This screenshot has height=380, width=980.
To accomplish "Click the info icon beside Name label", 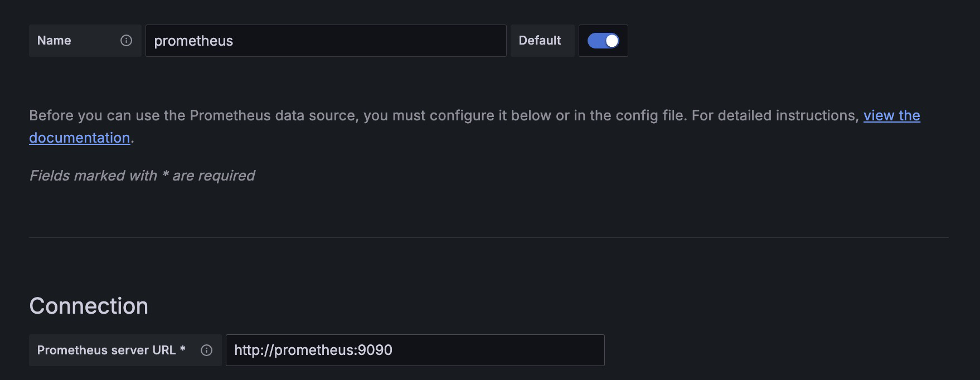I will pos(127,41).
